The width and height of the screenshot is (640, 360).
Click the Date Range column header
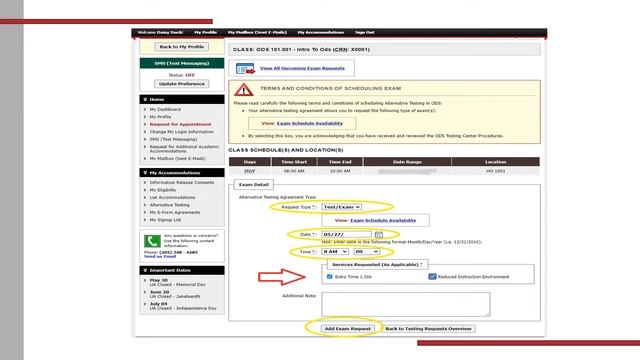coord(407,162)
